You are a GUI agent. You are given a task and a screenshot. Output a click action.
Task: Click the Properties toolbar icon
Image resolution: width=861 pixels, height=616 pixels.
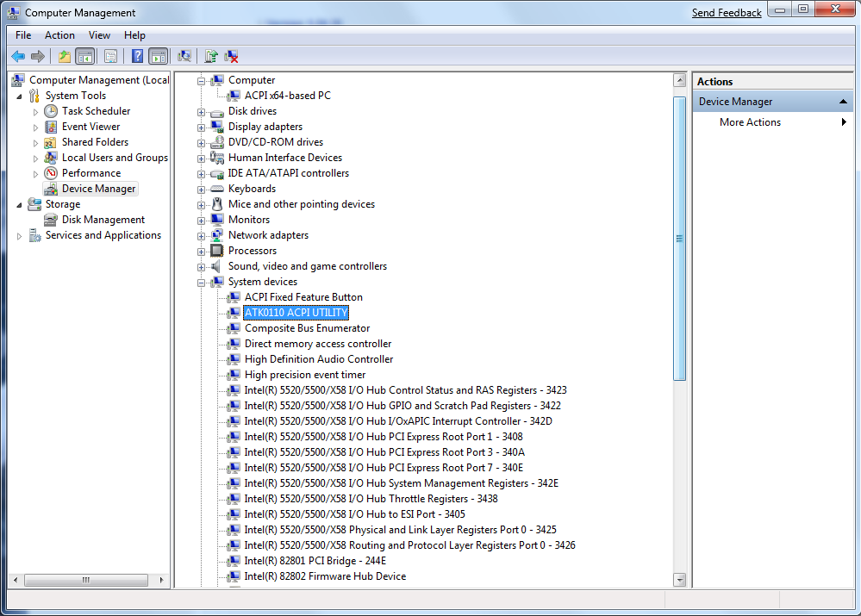point(110,56)
